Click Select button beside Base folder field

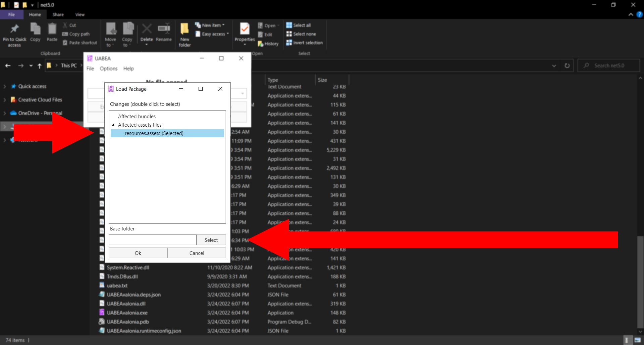[211, 240]
